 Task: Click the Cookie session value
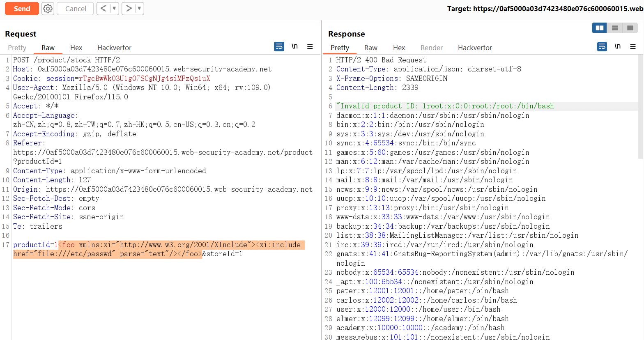[x=145, y=78]
